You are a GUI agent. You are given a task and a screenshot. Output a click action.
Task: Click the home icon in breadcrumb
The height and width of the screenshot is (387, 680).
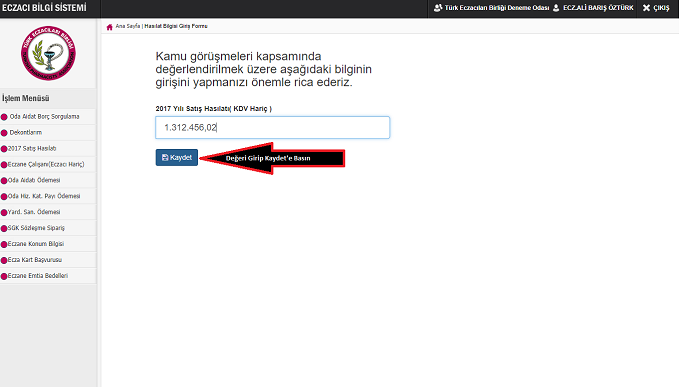109,27
